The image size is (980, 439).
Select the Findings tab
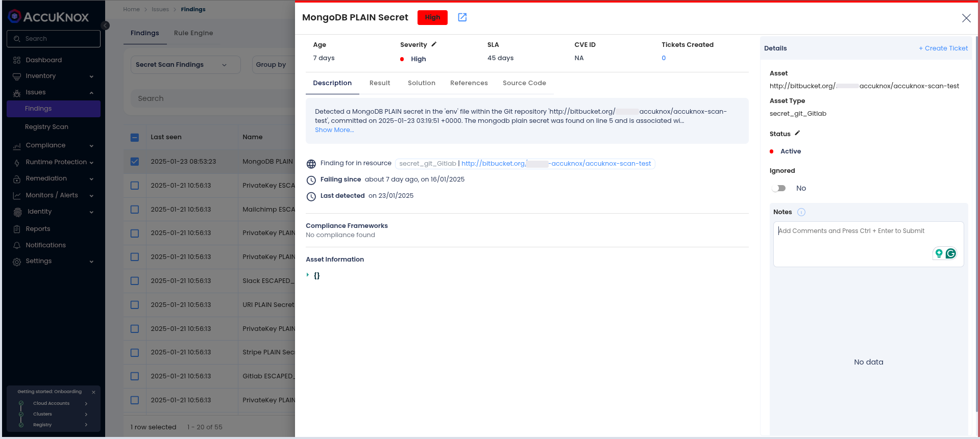pos(145,33)
